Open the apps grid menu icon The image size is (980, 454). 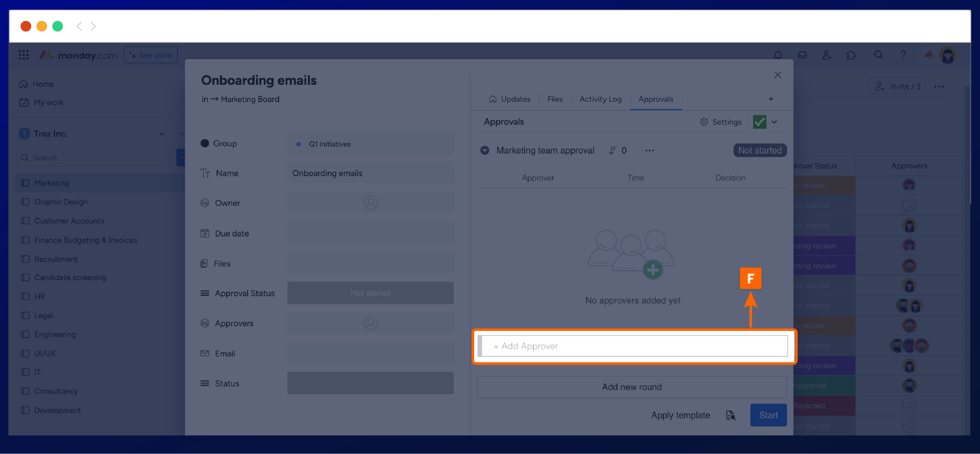[x=23, y=55]
